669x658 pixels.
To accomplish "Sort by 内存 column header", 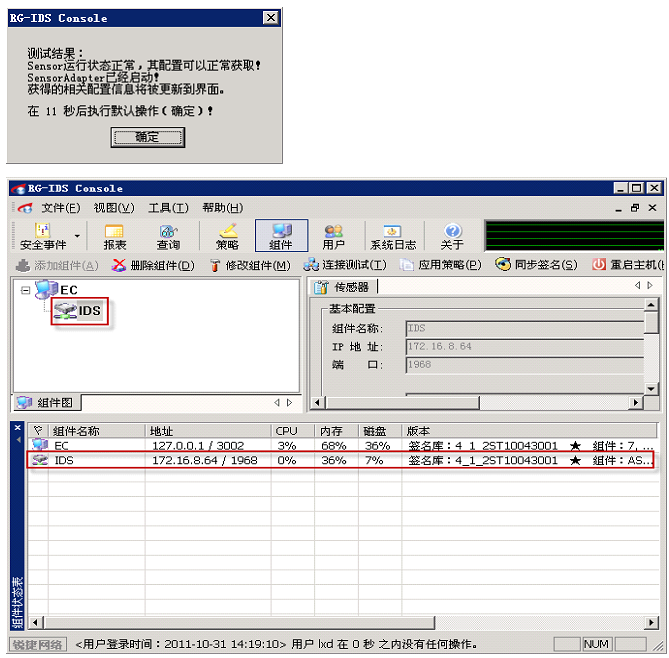I will tap(337, 431).
